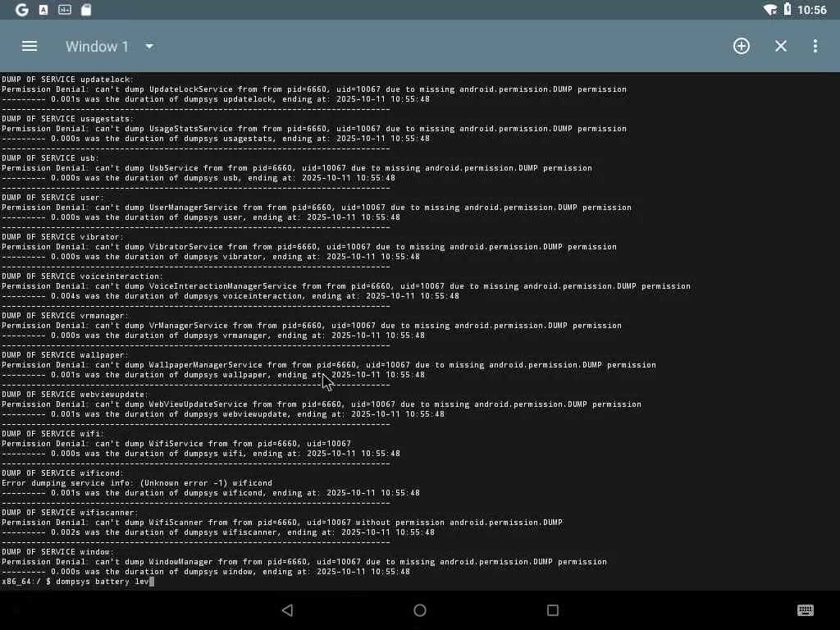Click 'DUMP OF SERVICE window:' line

pos(58,552)
